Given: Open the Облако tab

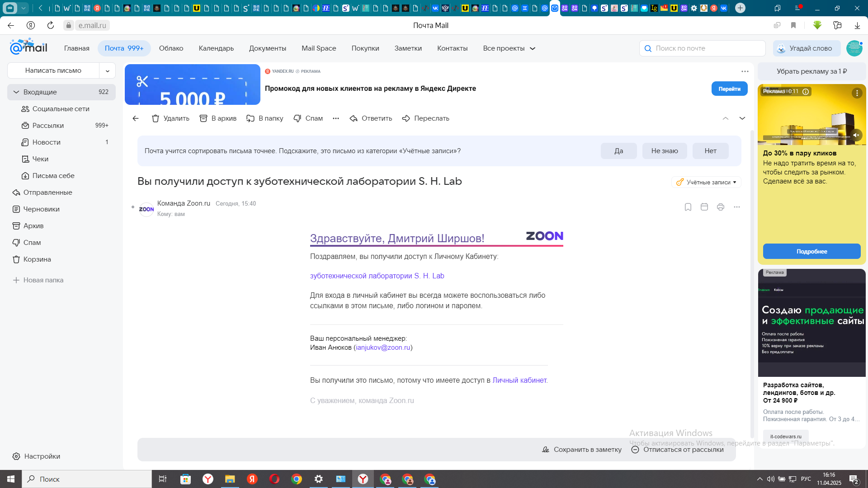Looking at the screenshot, I should pos(171,48).
